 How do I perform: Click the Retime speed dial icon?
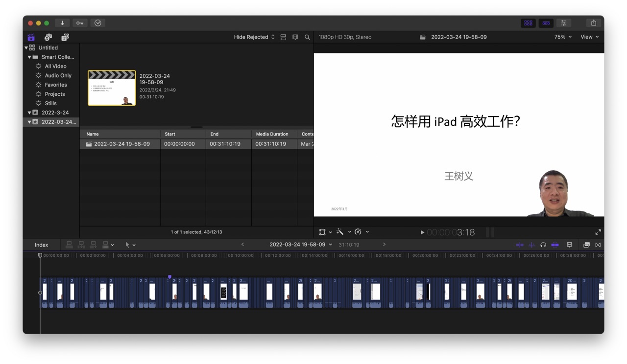tap(358, 231)
